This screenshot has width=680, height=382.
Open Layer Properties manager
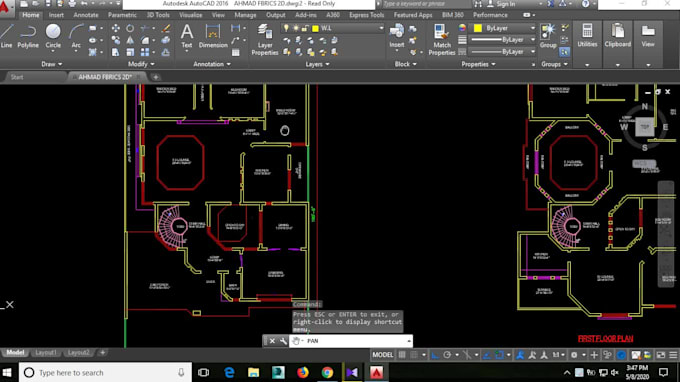pos(265,40)
